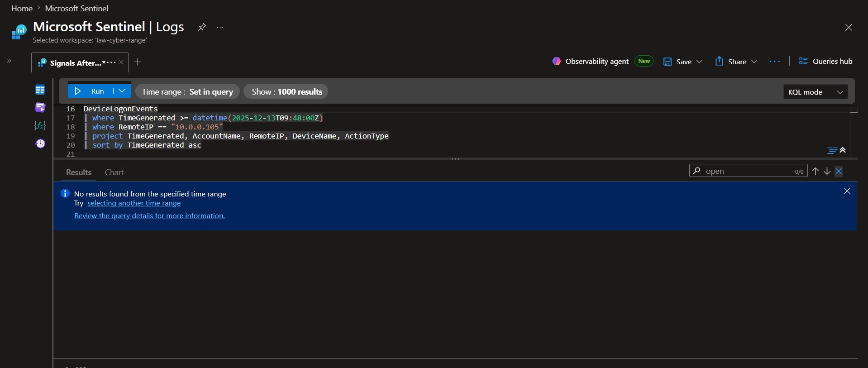Viewport: 868px width, 368px height.
Task: Open the more options ellipsis beside the title
Action: pos(220,27)
